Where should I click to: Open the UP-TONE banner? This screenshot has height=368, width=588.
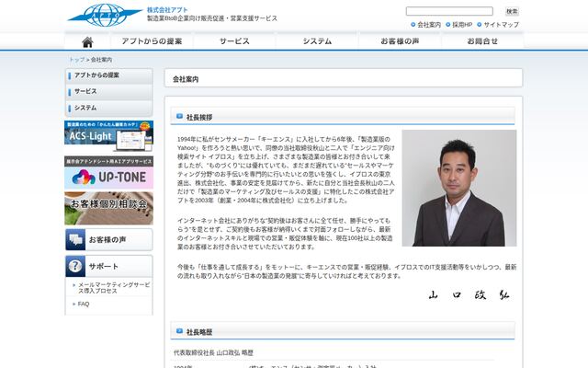(x=108, y=173)
